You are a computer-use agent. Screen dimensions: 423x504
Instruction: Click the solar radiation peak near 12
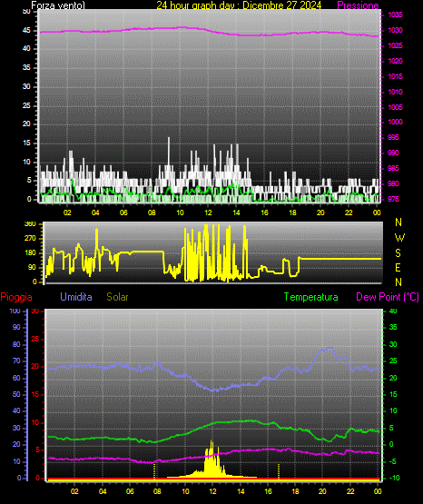coord(211,442)
